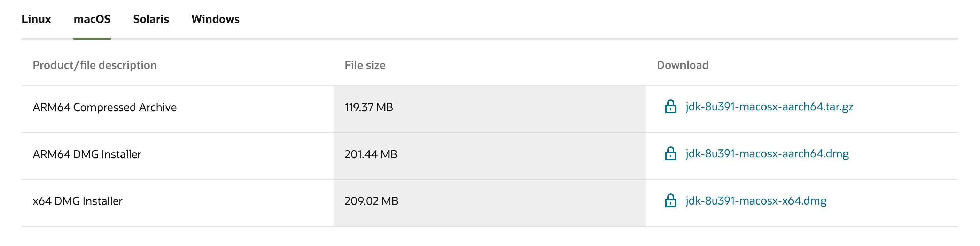Switch to the Windows tab
This screenshot has width=980, height=246.
[x=215, y=19]
